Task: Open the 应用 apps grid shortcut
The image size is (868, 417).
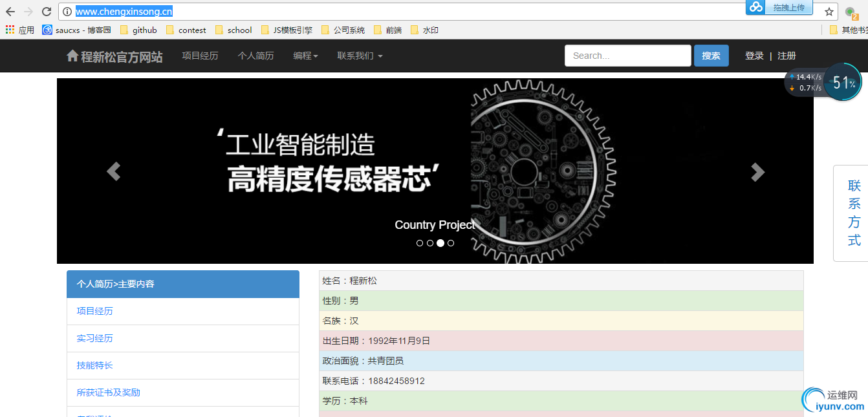Action: (20, 30)
